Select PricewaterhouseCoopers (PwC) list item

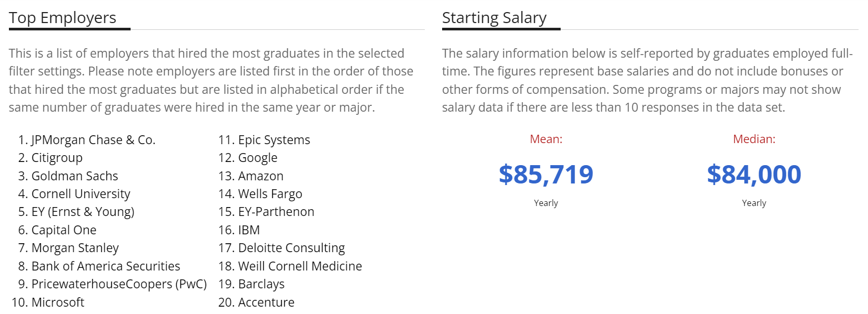point(119,284)
